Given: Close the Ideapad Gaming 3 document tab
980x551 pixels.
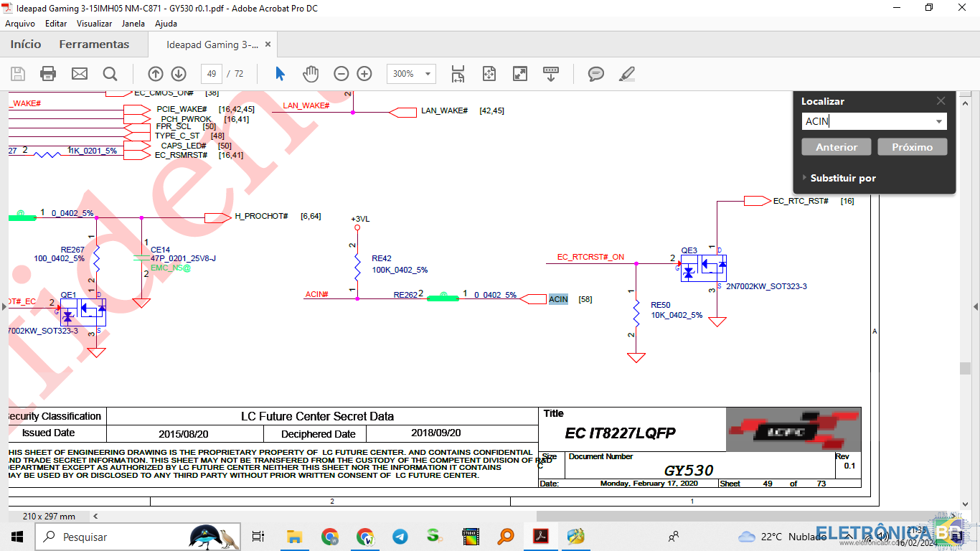Looking at the screenshot, I should coord(268,44).
